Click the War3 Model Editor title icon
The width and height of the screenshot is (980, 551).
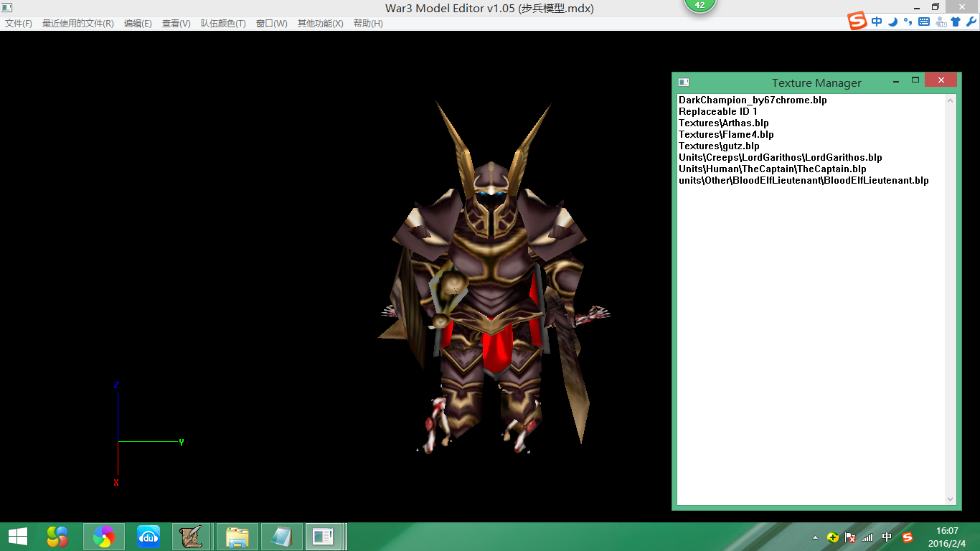pyautogui.click(x=7, y=8)
